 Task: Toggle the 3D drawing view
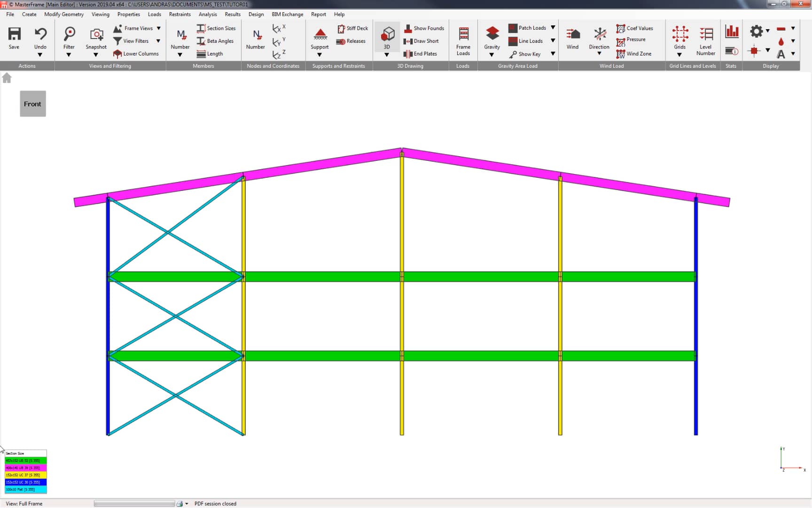point(387,37)
